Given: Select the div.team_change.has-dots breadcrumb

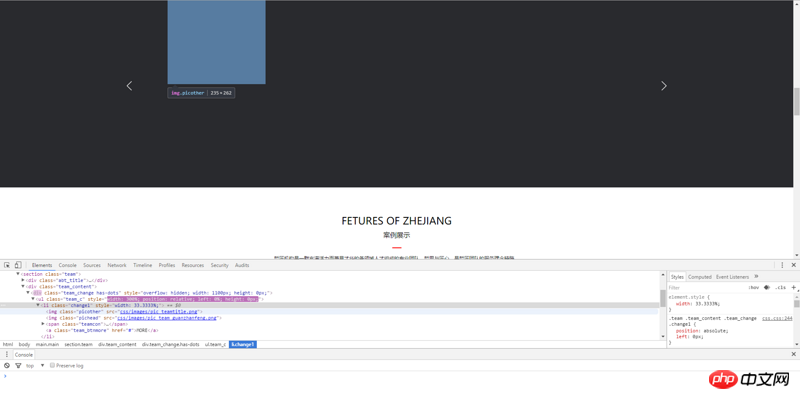Looking at the screenshot, I should coord(170,344).
